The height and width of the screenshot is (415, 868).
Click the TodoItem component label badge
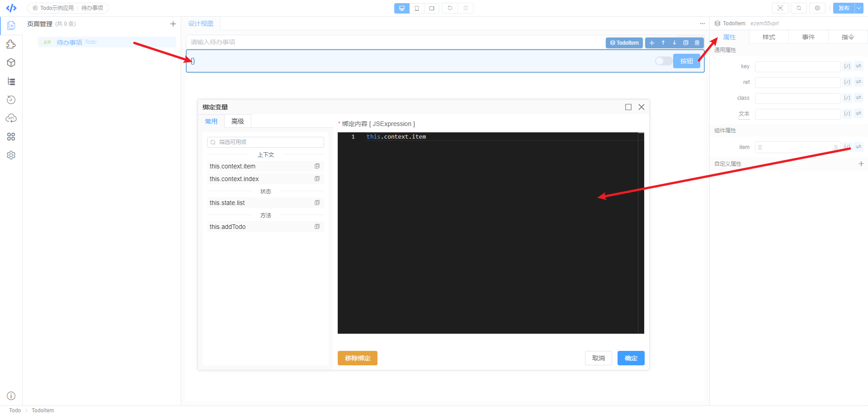(x=624, y=43)
